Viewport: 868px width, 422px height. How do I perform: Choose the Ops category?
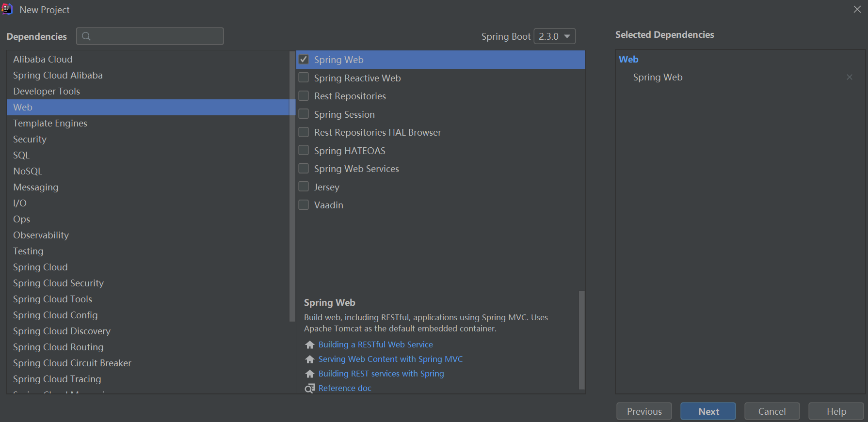148,219
